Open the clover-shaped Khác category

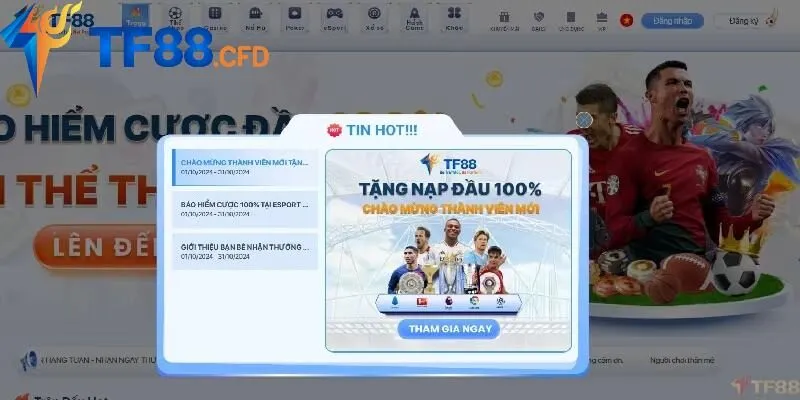point(454,18)
